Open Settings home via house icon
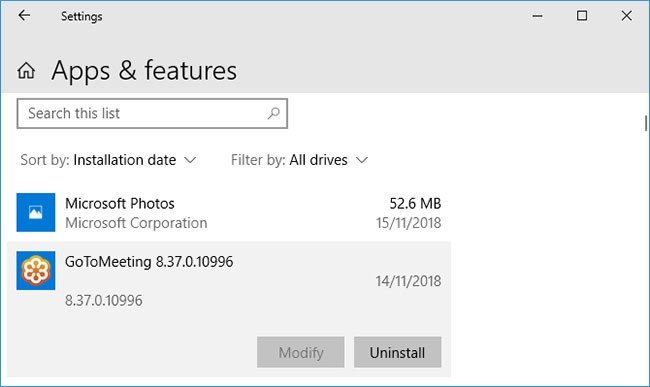The width and height of the screenshot is (650, 387). (x=26, y=70)
